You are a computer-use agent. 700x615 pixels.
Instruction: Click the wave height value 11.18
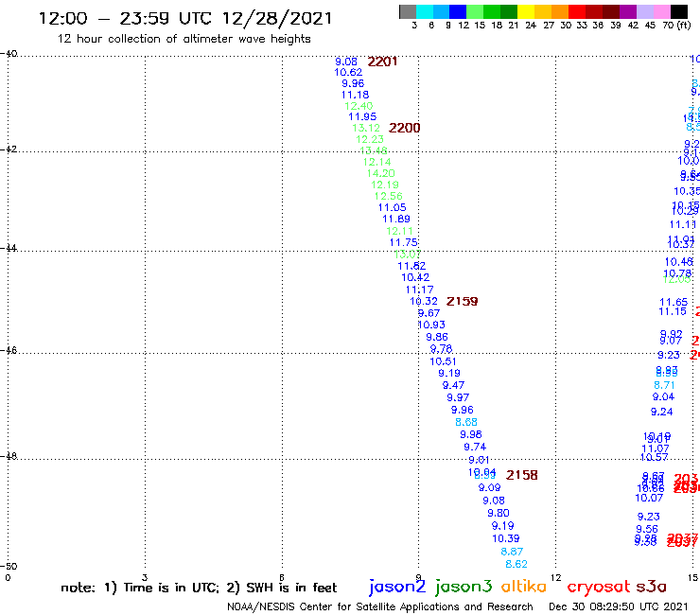click(356, 95)
